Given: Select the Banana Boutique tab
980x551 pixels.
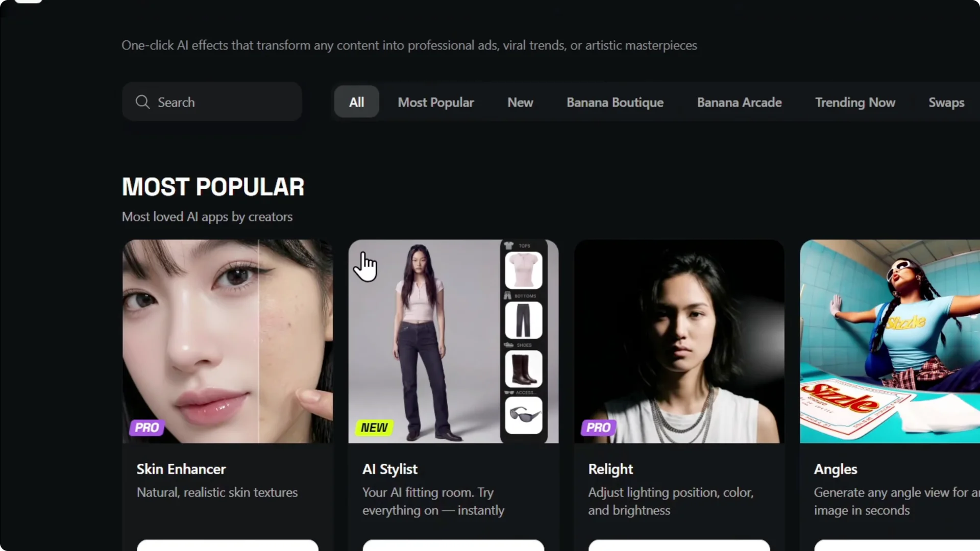Looking at the screenshot, I should 615,102.
